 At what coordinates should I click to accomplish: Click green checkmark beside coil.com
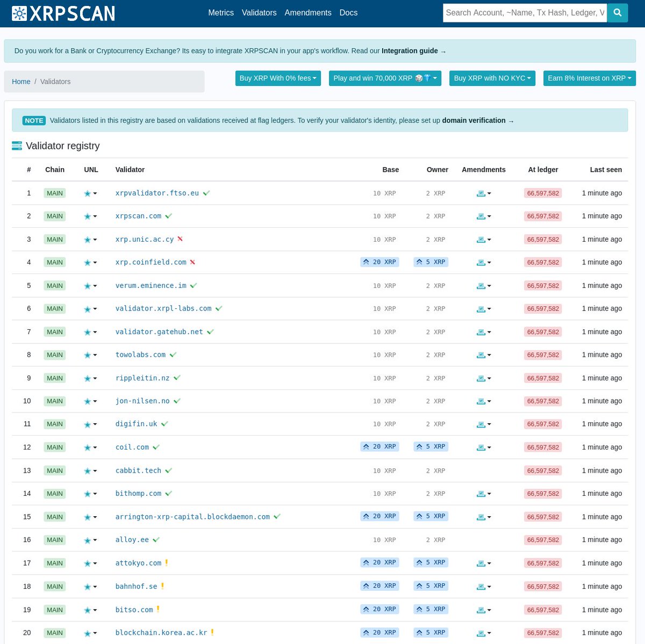(156, 447)
